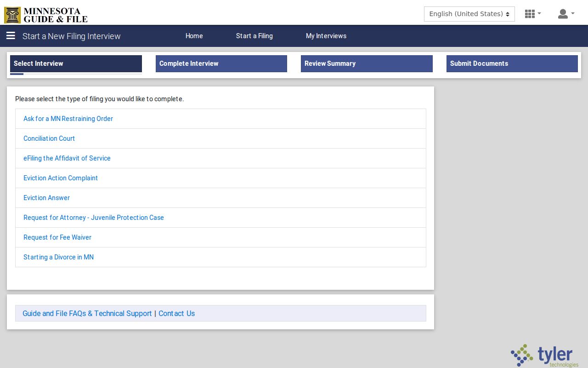Select the Review Summary step tab
Screen dimensions: 588x368
pos(367,63)
